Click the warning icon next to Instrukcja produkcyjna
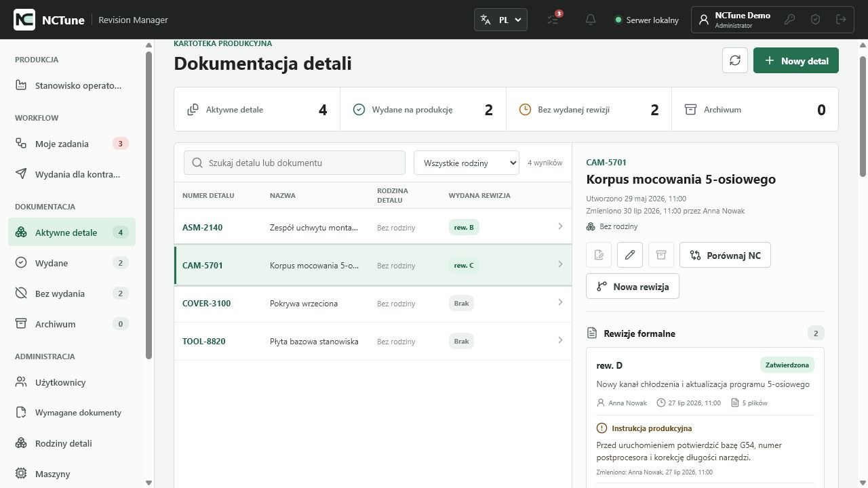This screenshot has height=488, width=868. pos(601,428)
